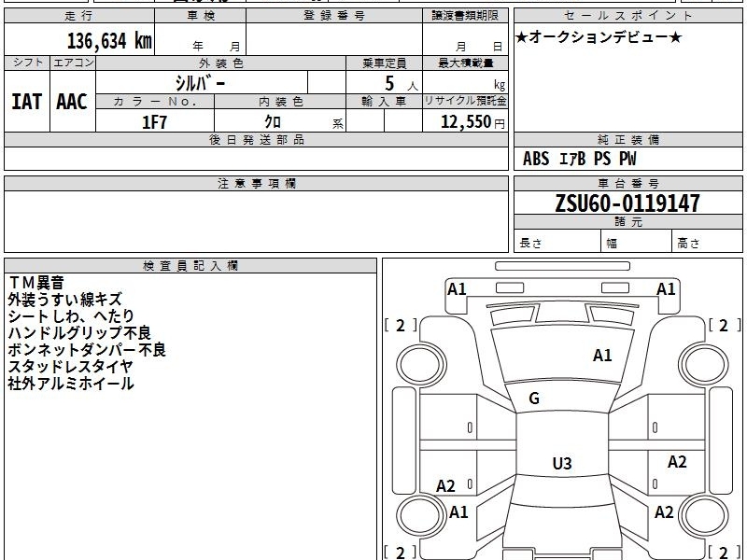This screenshot has width=747, height=560.
Task: Select the interior color value クロ
Action: [x=273, y=122]
